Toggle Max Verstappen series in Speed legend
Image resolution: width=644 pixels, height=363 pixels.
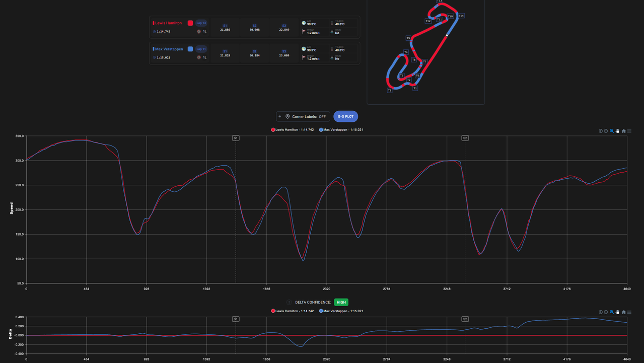point(341,130)
